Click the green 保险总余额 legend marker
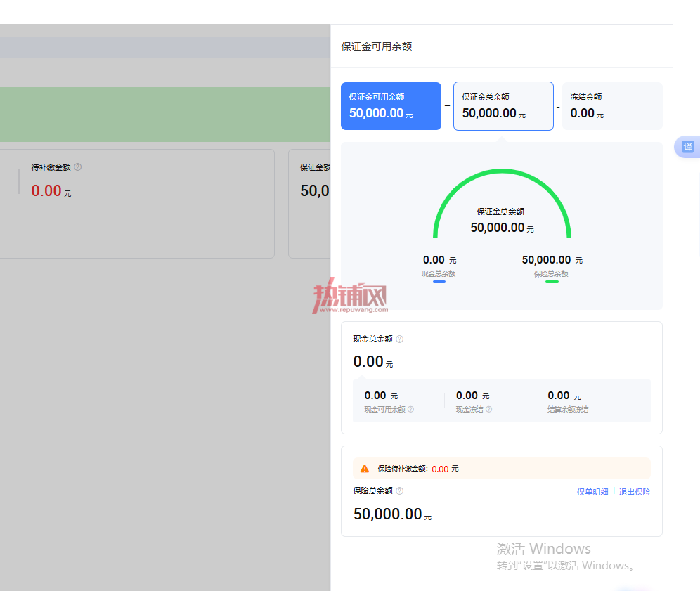 (552, 282)
